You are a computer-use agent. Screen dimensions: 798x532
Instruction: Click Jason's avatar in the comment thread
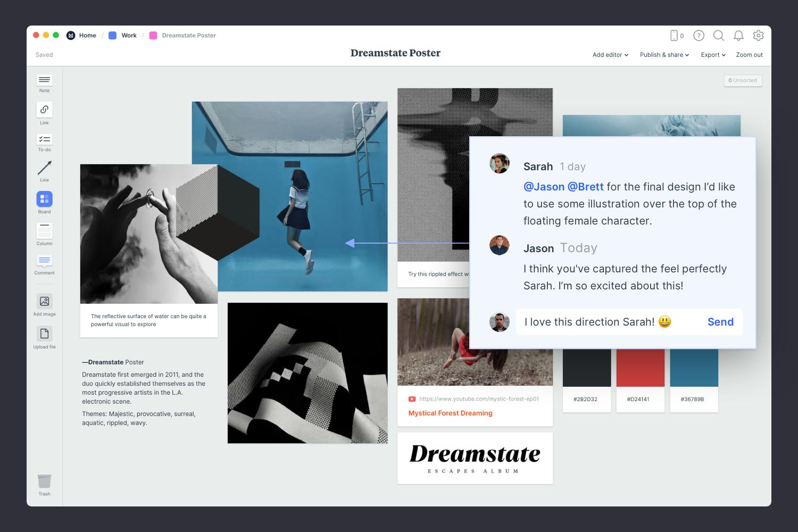(x=500, y=245)
